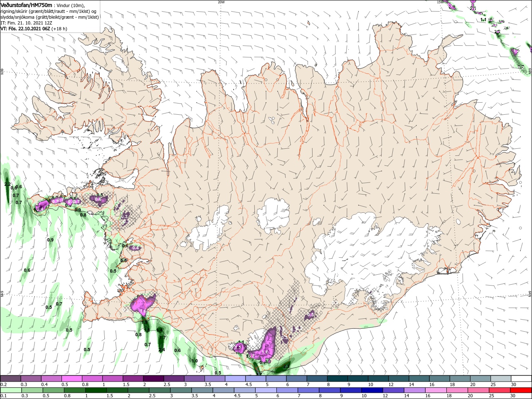The width and height of the screenshot is (532, 399).
Task: Click the 20W longitude label
Action: (x=221, y=2)
